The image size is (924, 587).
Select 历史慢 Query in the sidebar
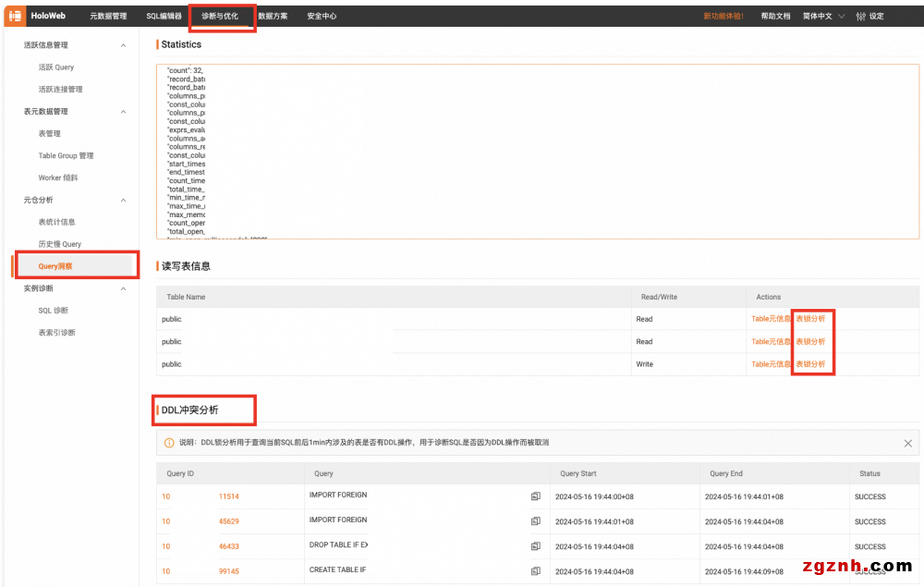(59, 244)
